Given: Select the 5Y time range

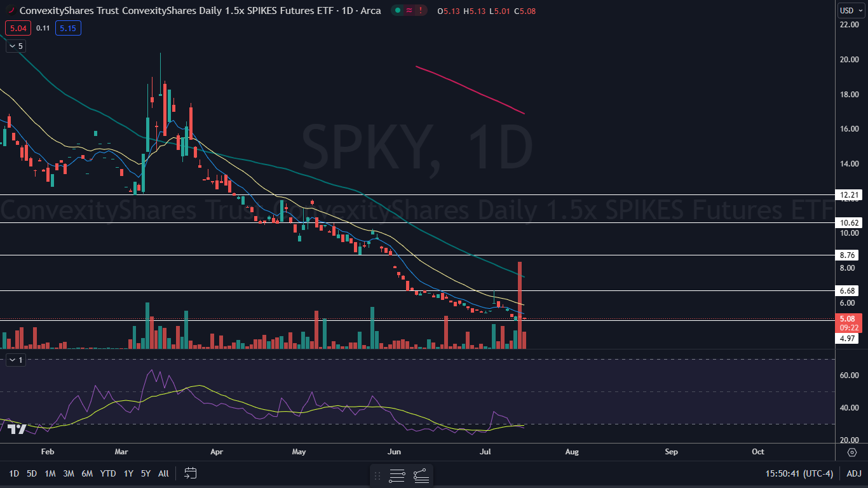Looking at the screenshot, I should pyautogui.click(x=146, y=473).
